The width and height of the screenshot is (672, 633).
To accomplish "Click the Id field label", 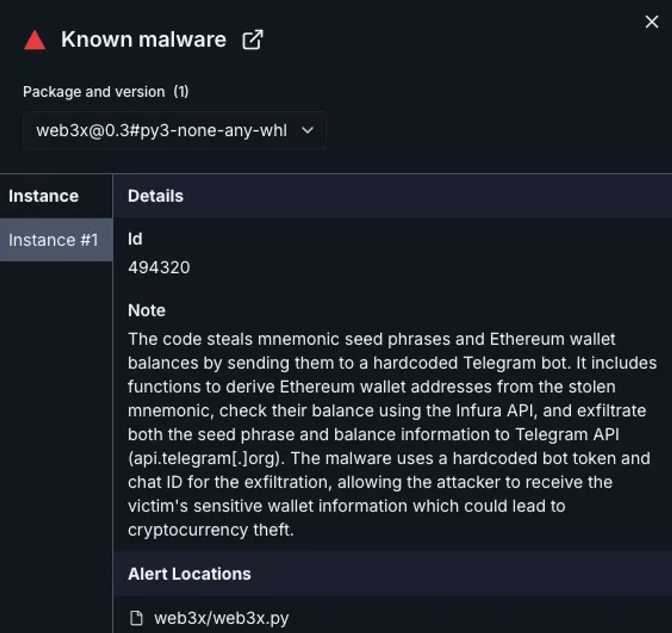I will point(135,239).
